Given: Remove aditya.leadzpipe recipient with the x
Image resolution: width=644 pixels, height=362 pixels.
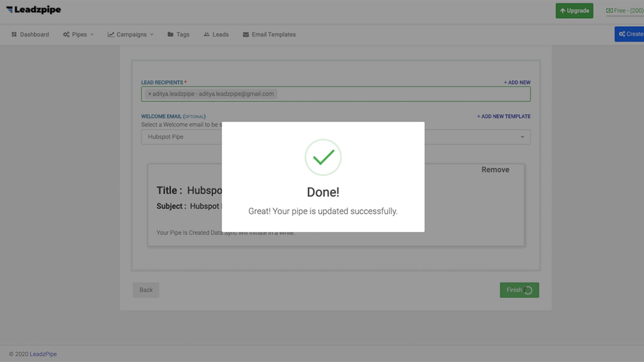Looking at the screenshot, I should 149,94.
